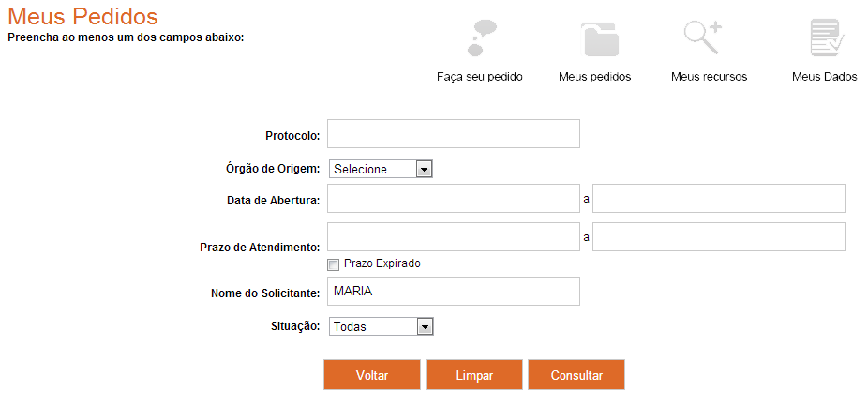Click the 'Limpar' button to clear form

click(x=474, y=375)
